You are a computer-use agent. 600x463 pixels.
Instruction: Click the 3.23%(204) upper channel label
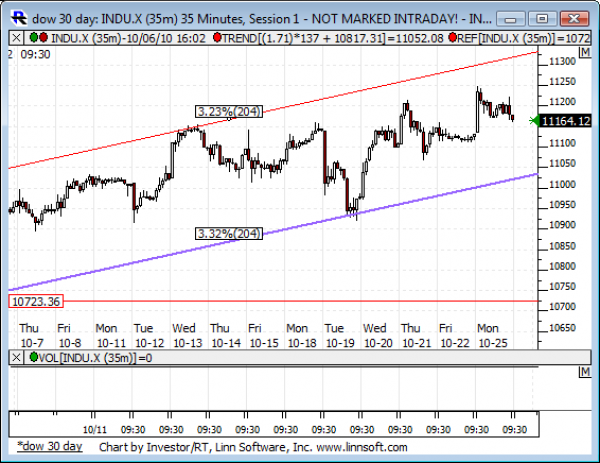[229, 111]
